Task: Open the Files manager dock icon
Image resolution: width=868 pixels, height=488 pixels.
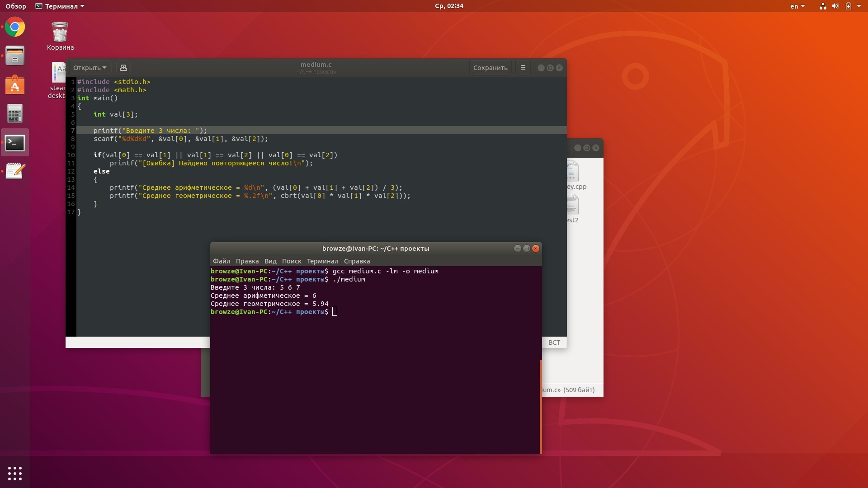Action: point(15,56)
